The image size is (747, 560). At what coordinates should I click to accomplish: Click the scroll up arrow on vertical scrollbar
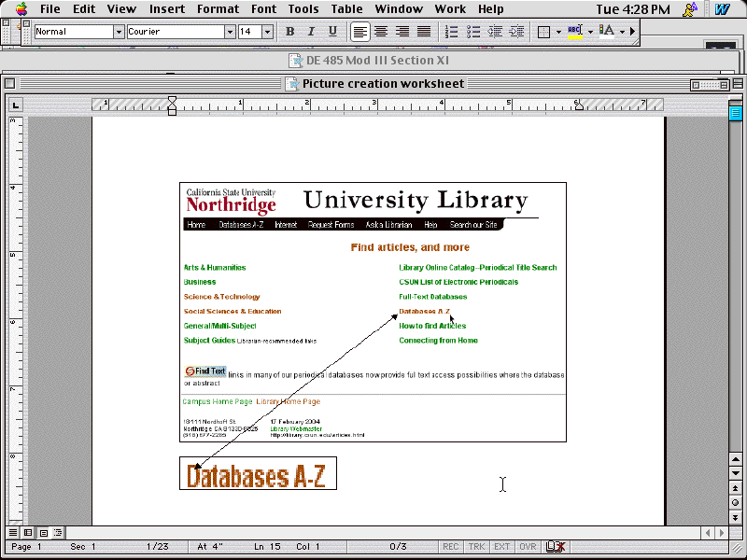coord(735,459)
